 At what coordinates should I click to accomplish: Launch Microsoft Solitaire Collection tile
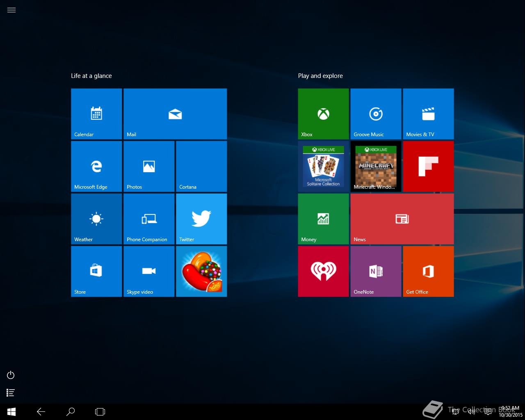pos(324,167)
